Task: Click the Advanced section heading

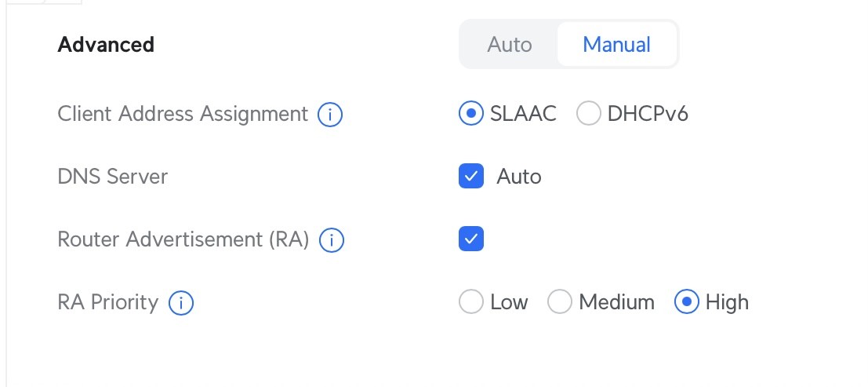Action: (106, 45)
